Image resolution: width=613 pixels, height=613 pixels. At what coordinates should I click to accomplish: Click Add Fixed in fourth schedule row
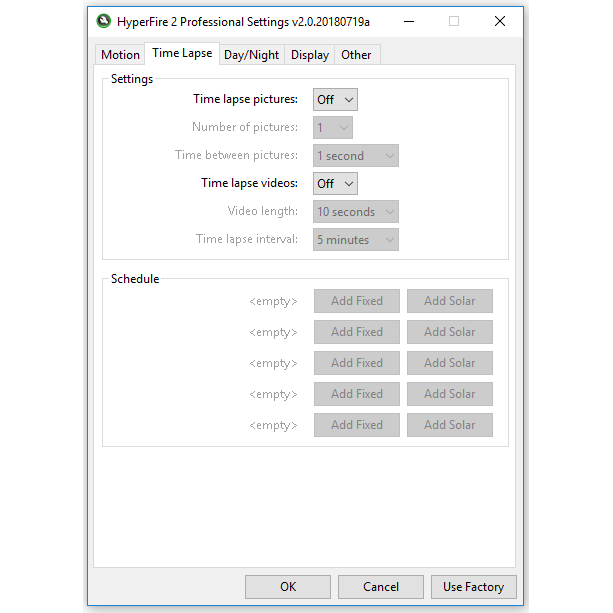click(357, 394)
